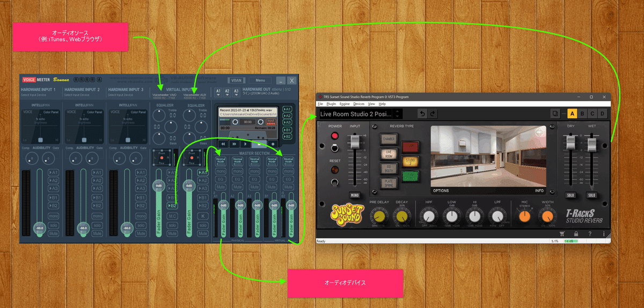Screen dimensions: 644x308
Task: Click the PRE DELAY knob
Action: coord(380,217)
